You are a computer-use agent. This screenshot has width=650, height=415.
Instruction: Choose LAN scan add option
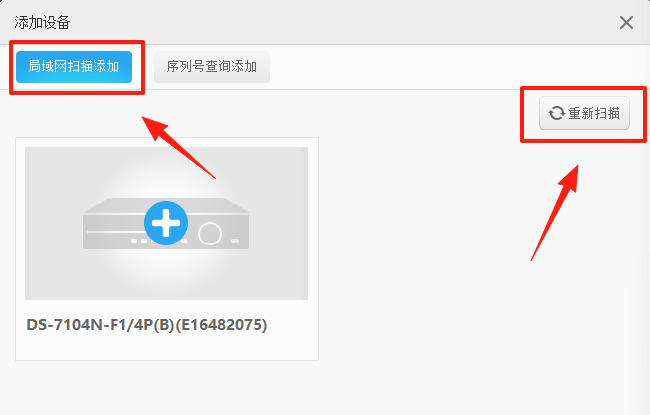click(x=74, y=67)
